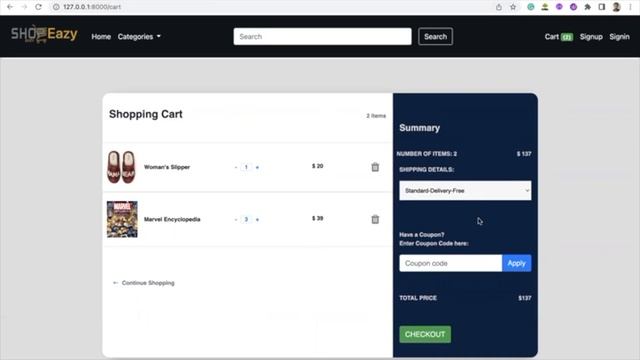Click the Shopping Cart heading
640x360 pixels.
tap(146, 114)
